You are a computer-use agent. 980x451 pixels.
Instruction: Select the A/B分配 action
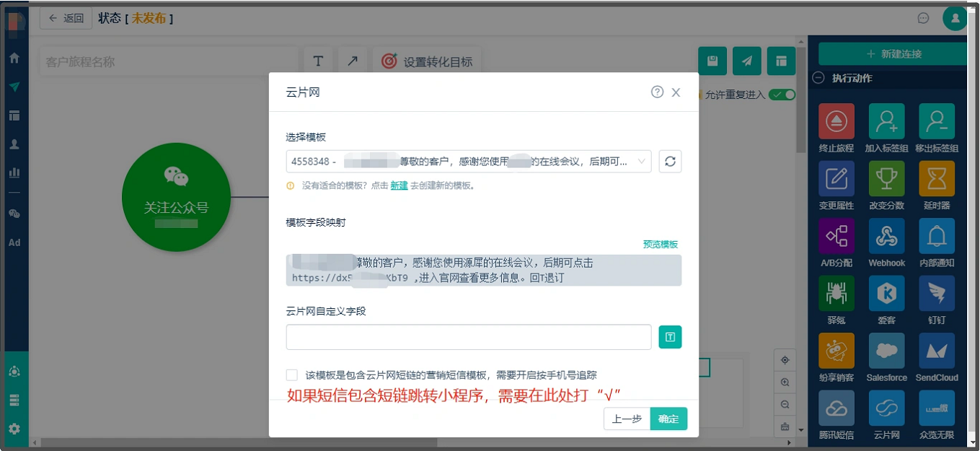tap(836, 236)
